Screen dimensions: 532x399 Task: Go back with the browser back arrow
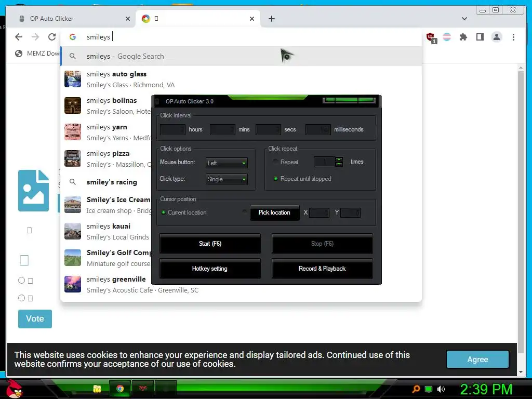tap(19, 37)
